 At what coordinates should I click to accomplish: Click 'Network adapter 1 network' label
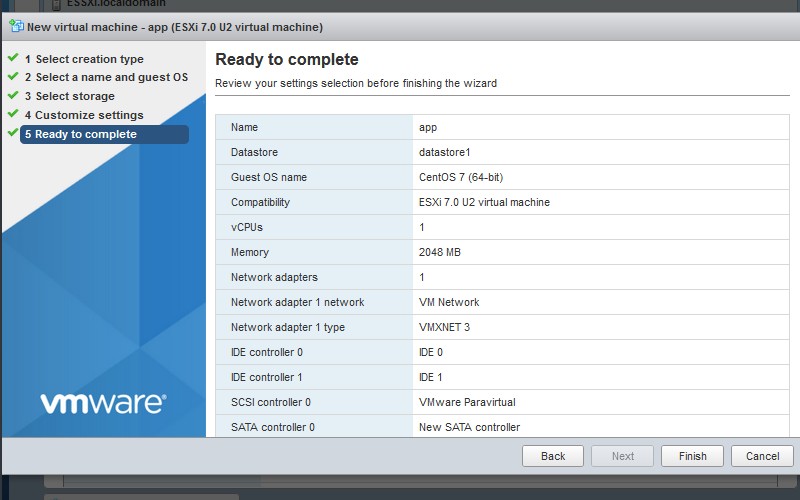click(297, 302)
